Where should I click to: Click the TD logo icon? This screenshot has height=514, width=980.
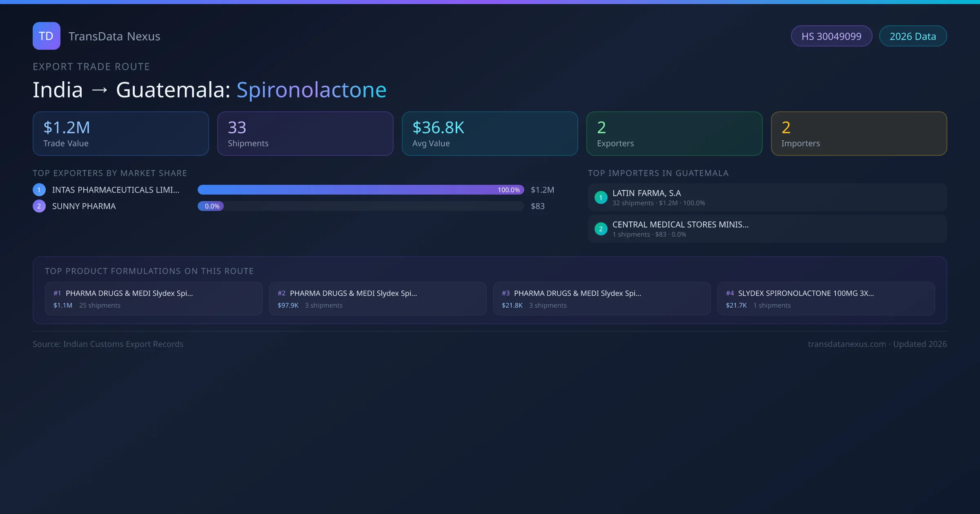point(46,36)
